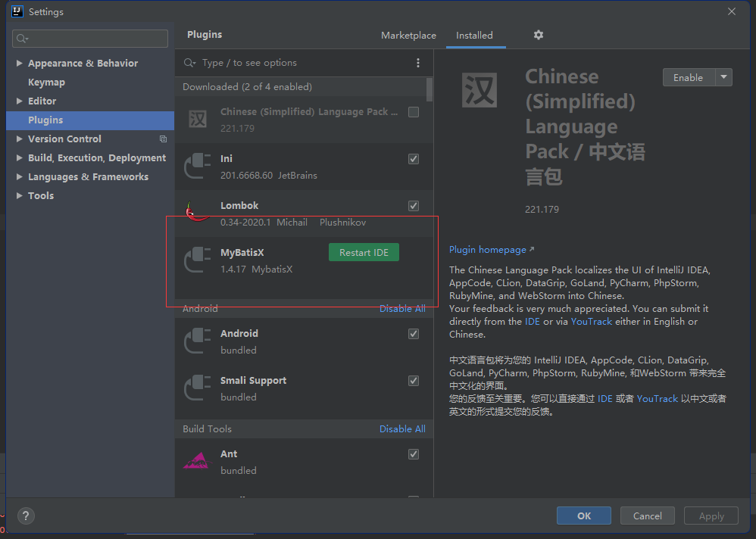Click version text 221.179 in detail pane
The height and width of the screenshot is (539, 756).
[542, 210]
